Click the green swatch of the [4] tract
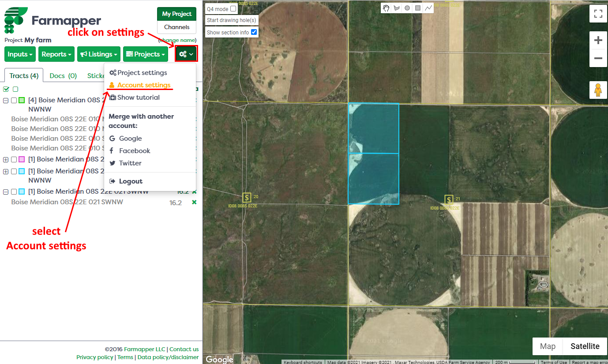 click(x=22, y=101)
